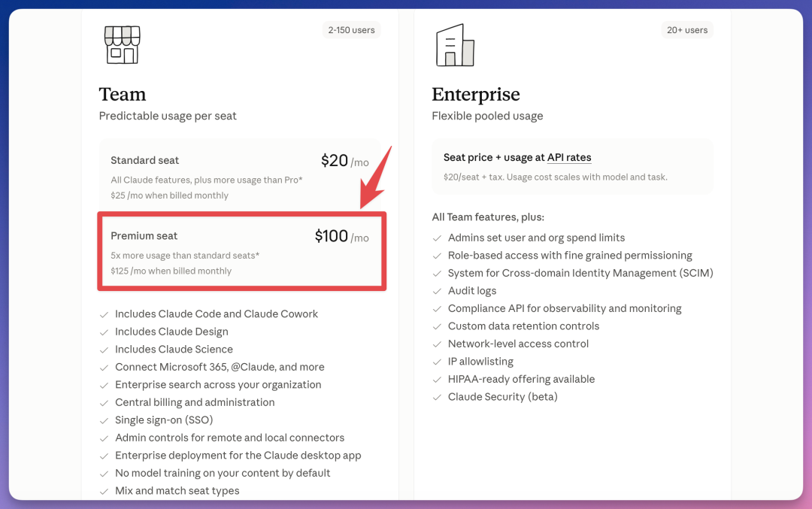The image size is (812, 509).
Task: Click the checkmark beside Includes Claude Design
Action: [x=104, y=332]
